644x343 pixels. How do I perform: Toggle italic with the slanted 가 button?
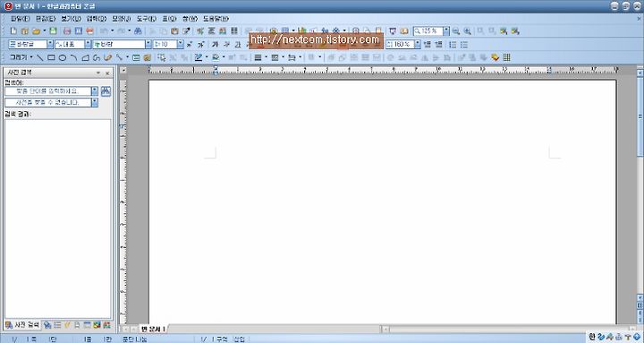(x=226, y=44)
